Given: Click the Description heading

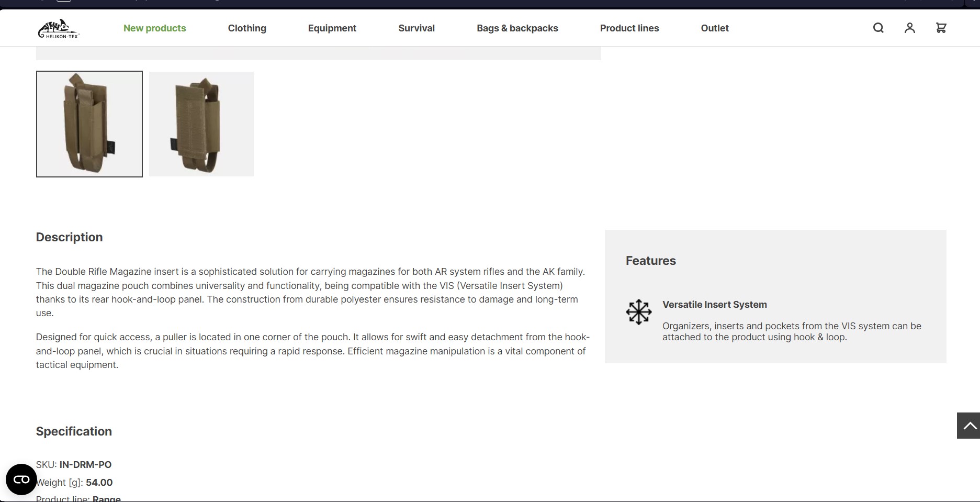Looking at the screenshot, I should click(x=70, y=238).
